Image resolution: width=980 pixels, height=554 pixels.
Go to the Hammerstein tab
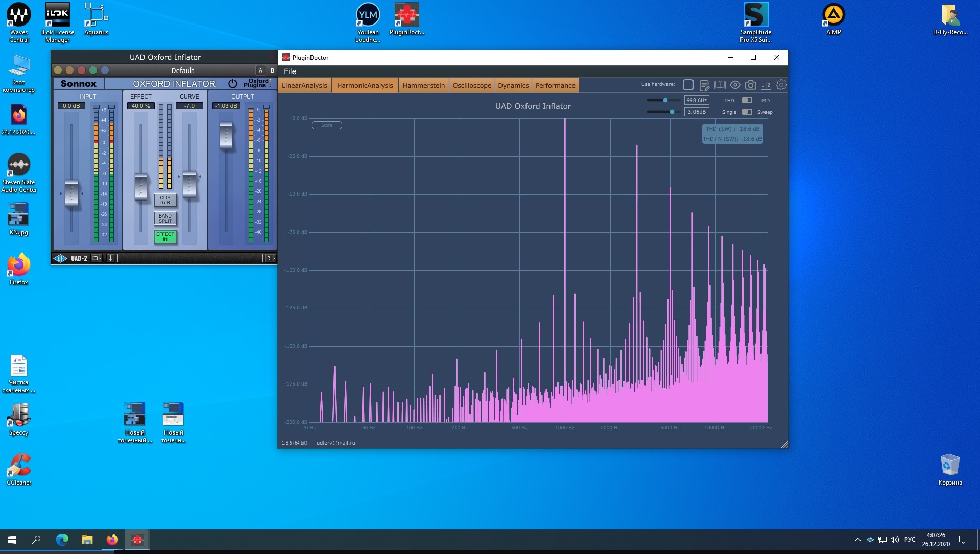pos(423,85)
